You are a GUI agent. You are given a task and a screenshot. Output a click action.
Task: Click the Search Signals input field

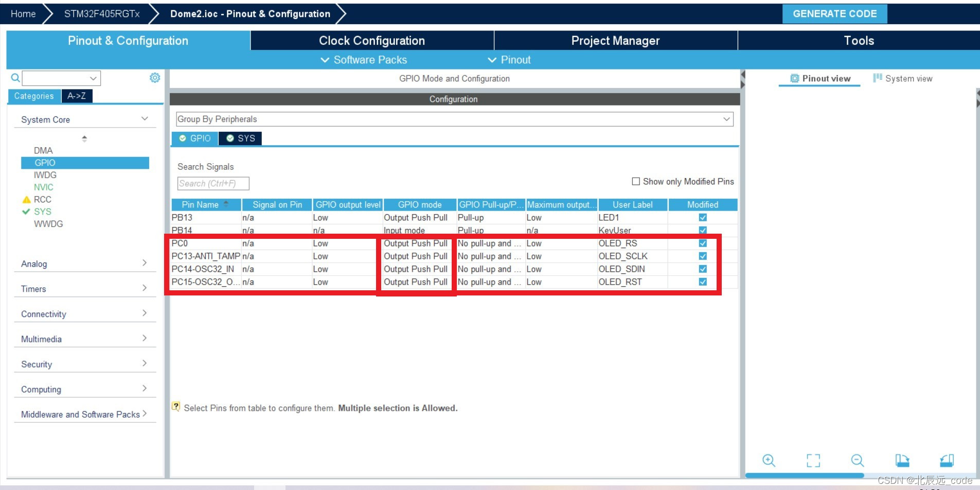213,183
